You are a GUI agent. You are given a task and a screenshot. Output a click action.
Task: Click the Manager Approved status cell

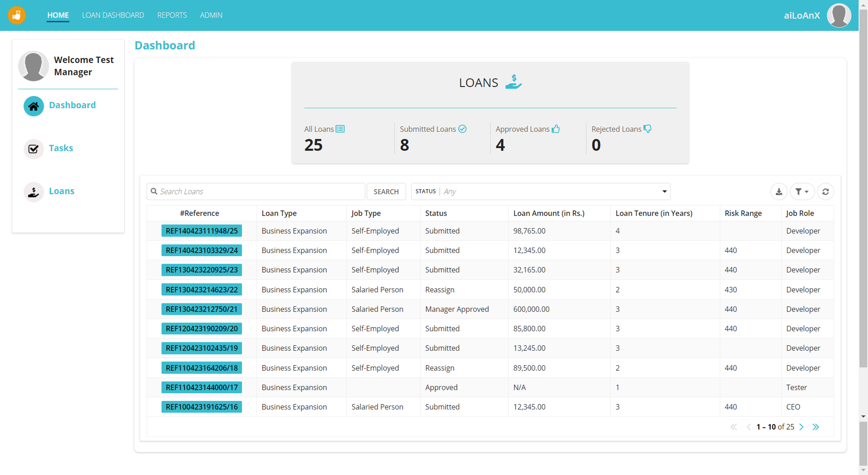[457, 309]
